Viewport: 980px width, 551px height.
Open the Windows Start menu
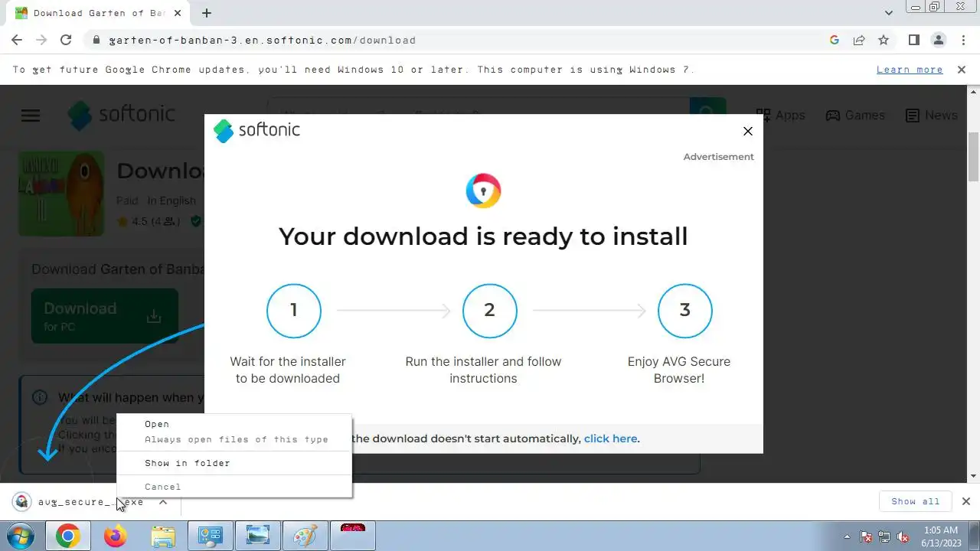pyautogui.click(x=21, y=536)
